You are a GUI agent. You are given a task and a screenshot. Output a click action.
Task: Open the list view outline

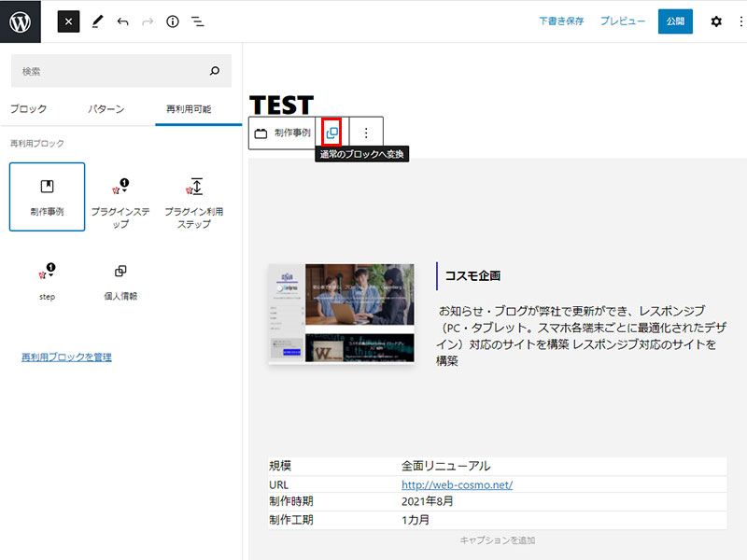(x=198, y=21)
